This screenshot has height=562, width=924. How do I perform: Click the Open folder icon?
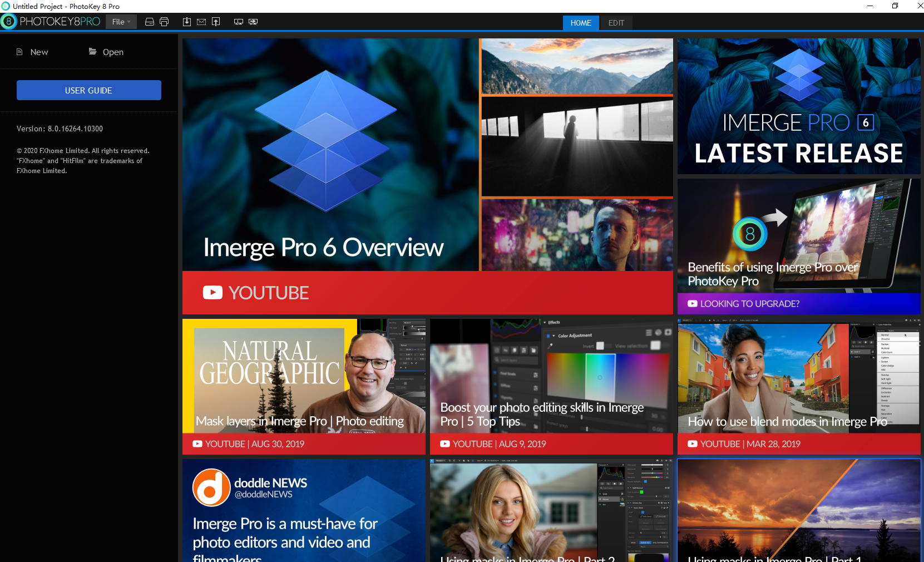[93, 52]
